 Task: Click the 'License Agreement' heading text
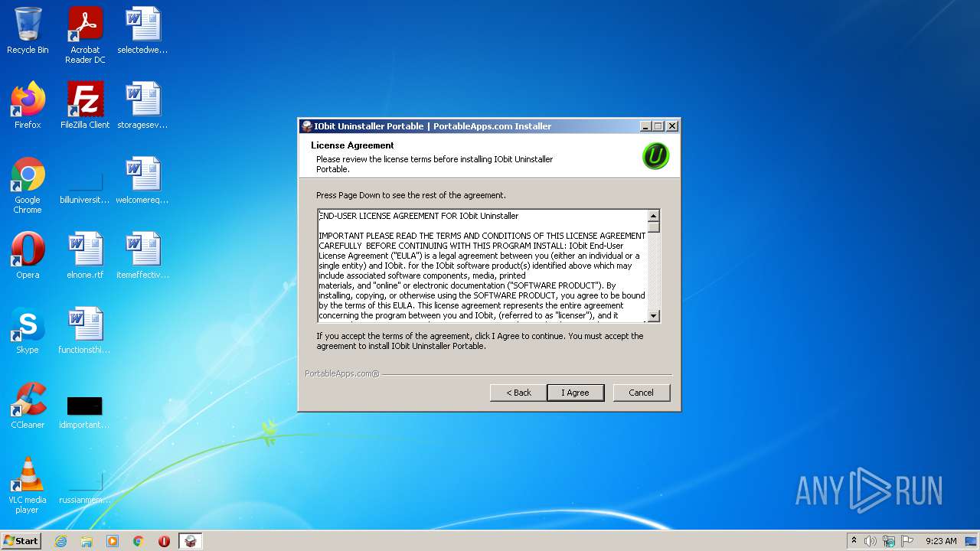352,145
